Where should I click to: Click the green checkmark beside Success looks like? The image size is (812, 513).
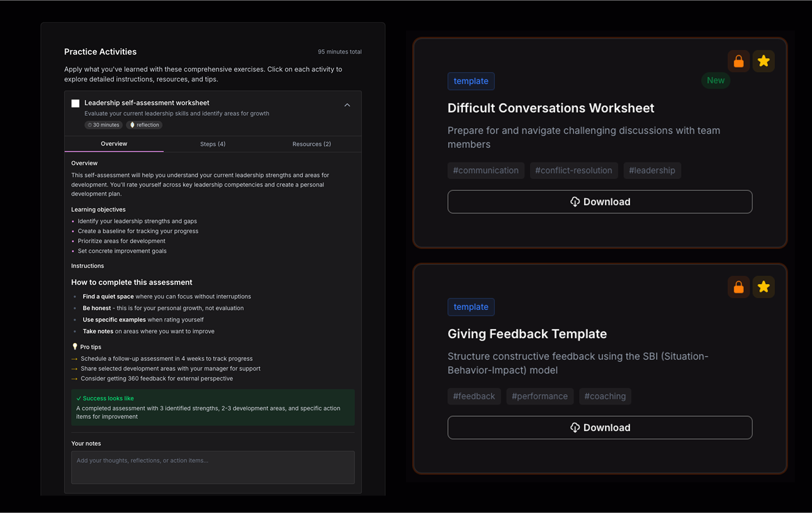coord(79,398)
